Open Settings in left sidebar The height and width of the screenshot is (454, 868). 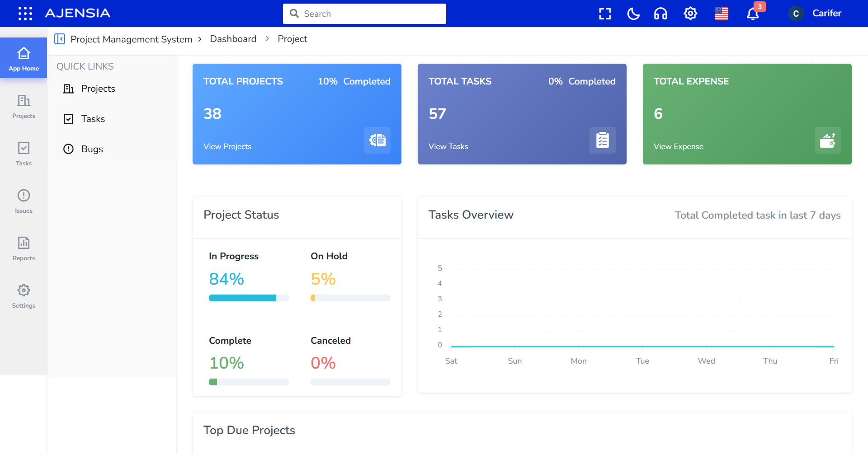click(24, 295)
